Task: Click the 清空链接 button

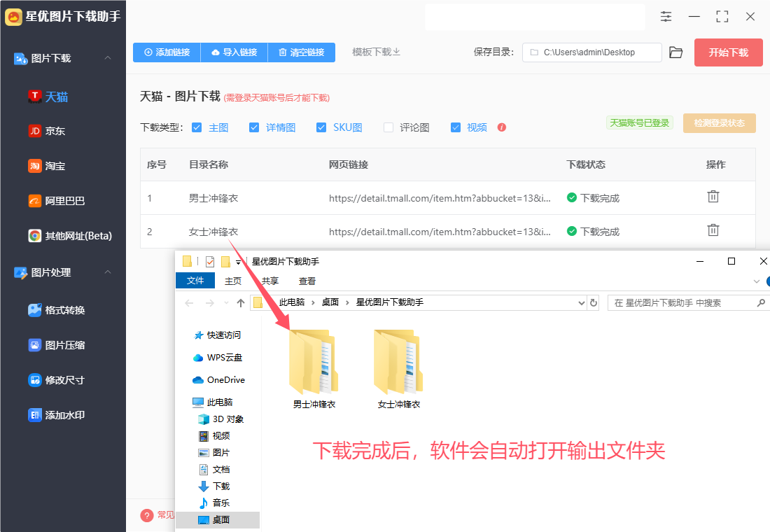Action: [302, 52]
